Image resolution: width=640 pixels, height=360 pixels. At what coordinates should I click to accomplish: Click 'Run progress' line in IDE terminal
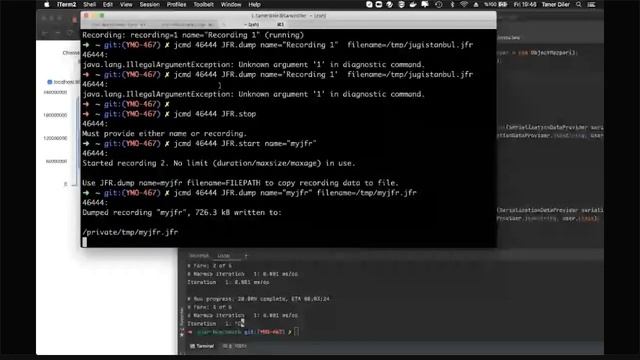[258, 299]
